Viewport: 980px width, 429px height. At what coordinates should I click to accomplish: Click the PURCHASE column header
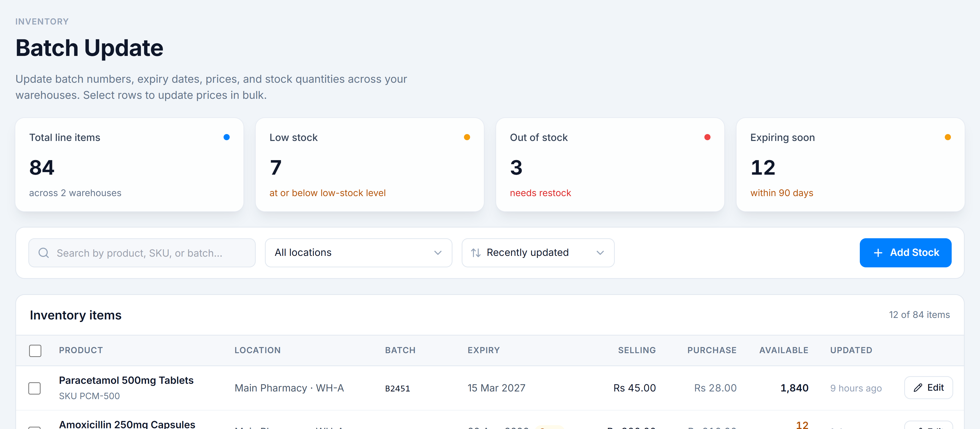click(x=712, y=350)
